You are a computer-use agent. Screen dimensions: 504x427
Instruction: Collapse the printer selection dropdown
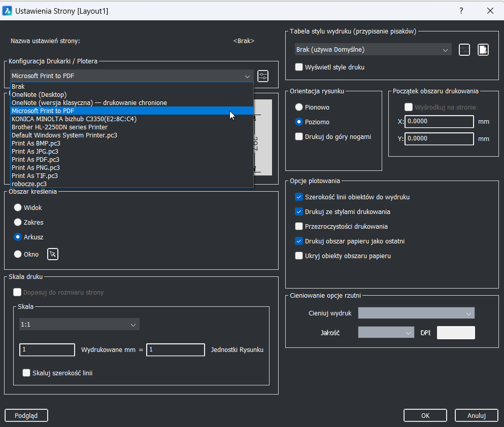(x=247, y=76)
